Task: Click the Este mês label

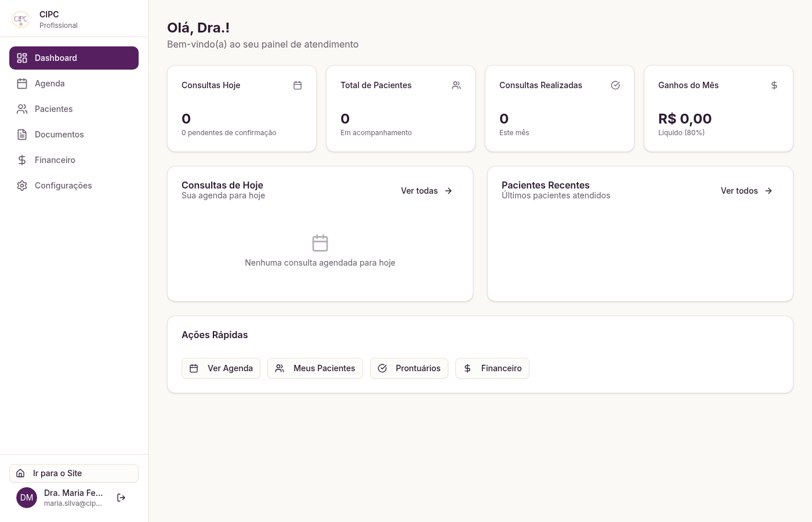Action: coord(514,133)
